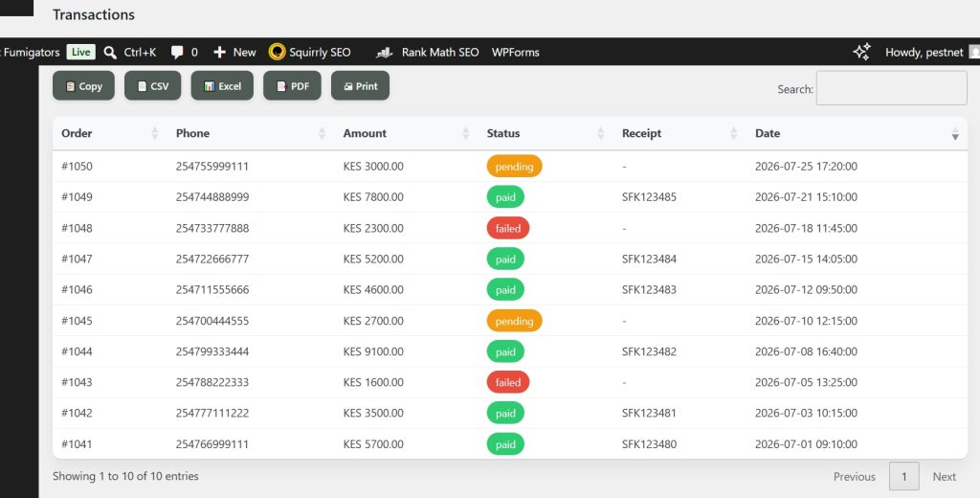
Task: Export table to Excel
Action: pyautogui.click(x=222, y=85)
